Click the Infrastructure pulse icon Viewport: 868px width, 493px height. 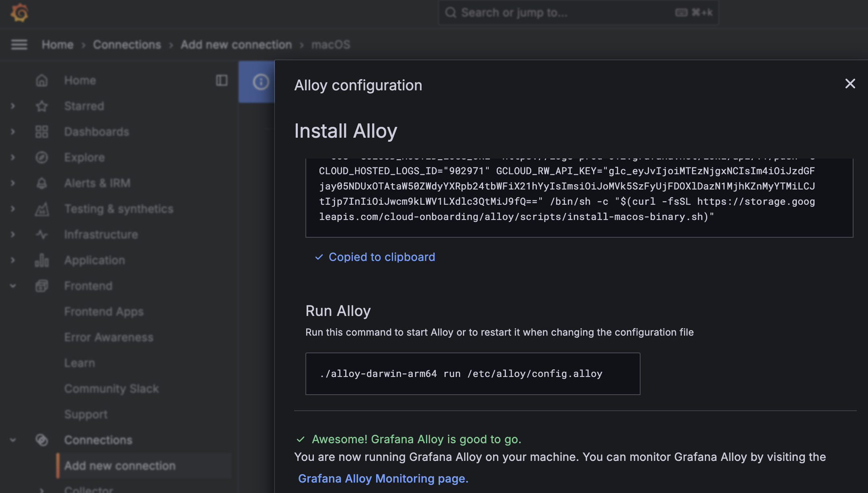[42, 234]
